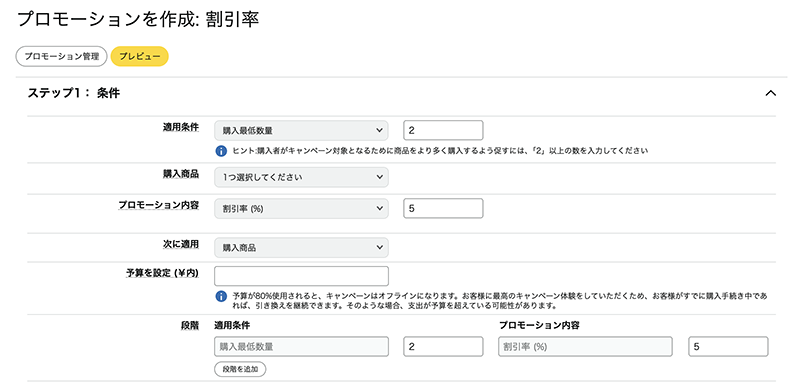Collapse ステップ1 条件 section with chevron
This screenshot has height=382, width=800.
[770, 93]
